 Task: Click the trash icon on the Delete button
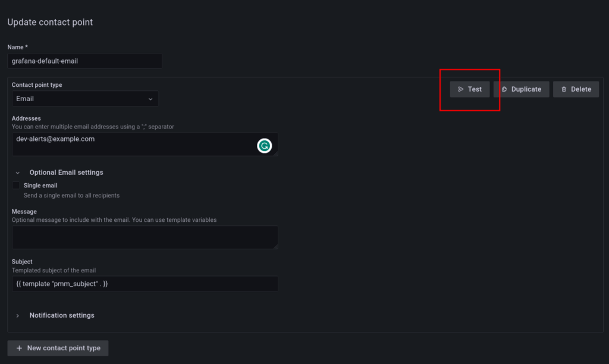coord(564,89)
